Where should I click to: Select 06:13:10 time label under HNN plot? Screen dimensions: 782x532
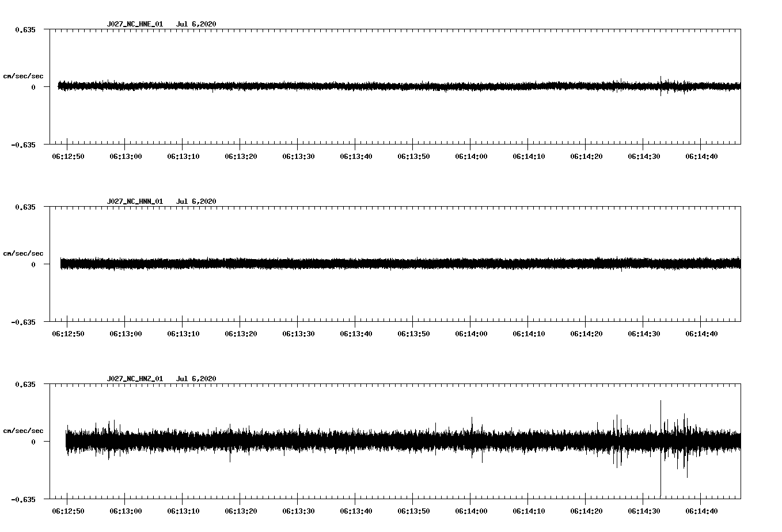pyautogui.click(x=183, y=334)
